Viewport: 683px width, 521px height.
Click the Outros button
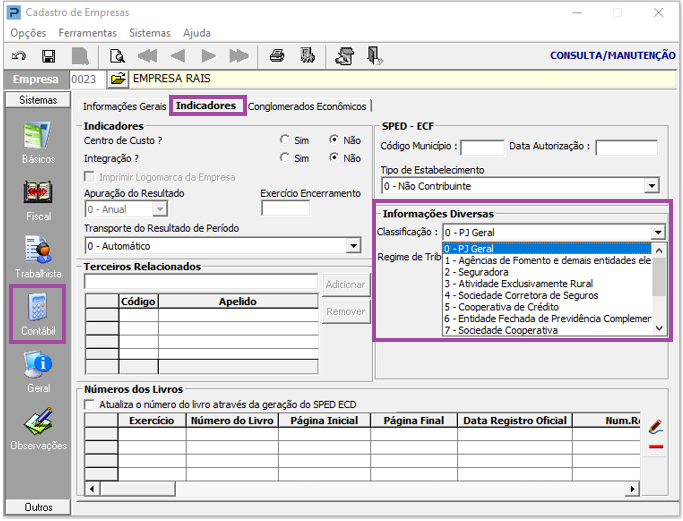click(x=38, y=507)
